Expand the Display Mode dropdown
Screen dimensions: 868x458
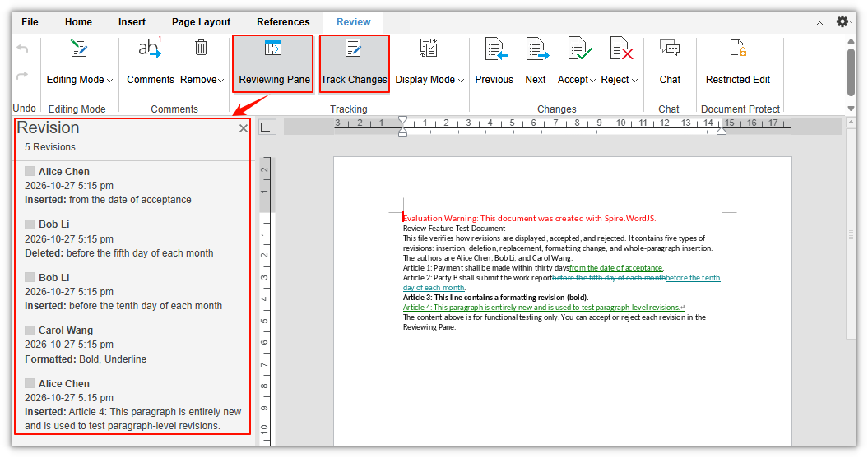click(461, 81)
